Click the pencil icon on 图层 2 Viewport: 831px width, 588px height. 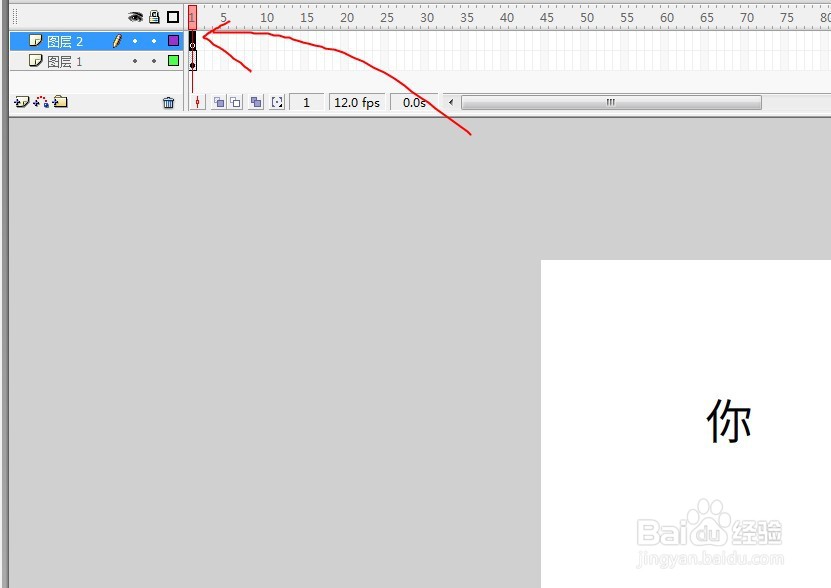pyautogui.click(x=118, y=40)
